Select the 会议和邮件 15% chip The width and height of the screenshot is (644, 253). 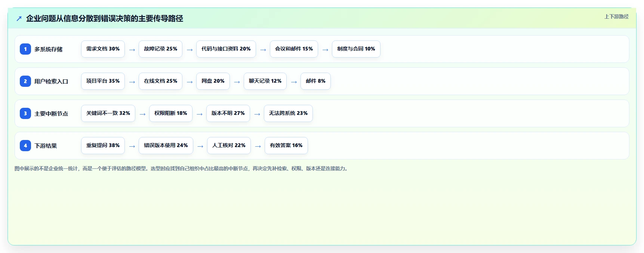coord(294,49)
